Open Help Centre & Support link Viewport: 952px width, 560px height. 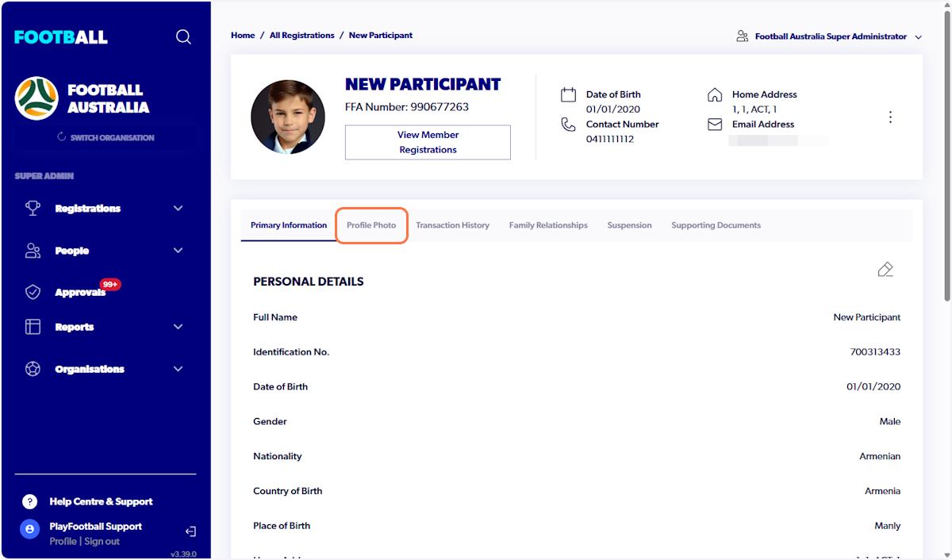101,501
